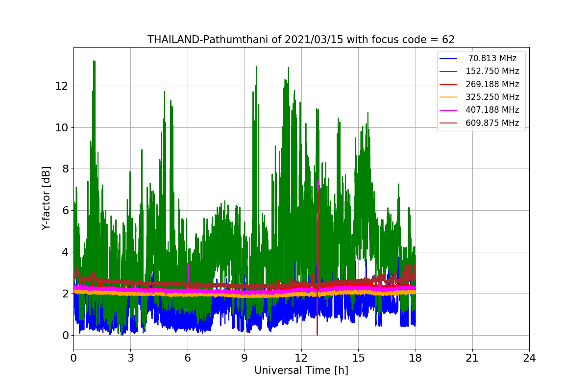The width and height of the screenshot is (588, 392).
Task: Select the 609.875 MHz legend label
Action: [x=492, y=123]
